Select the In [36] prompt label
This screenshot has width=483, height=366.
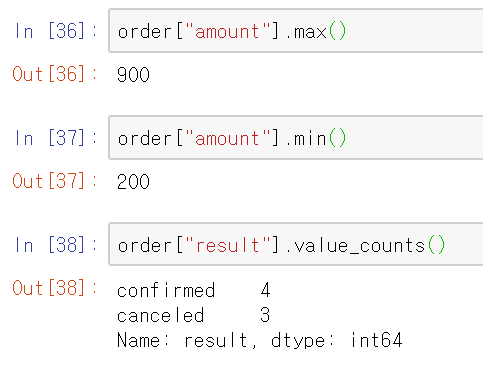pos(56,31)
